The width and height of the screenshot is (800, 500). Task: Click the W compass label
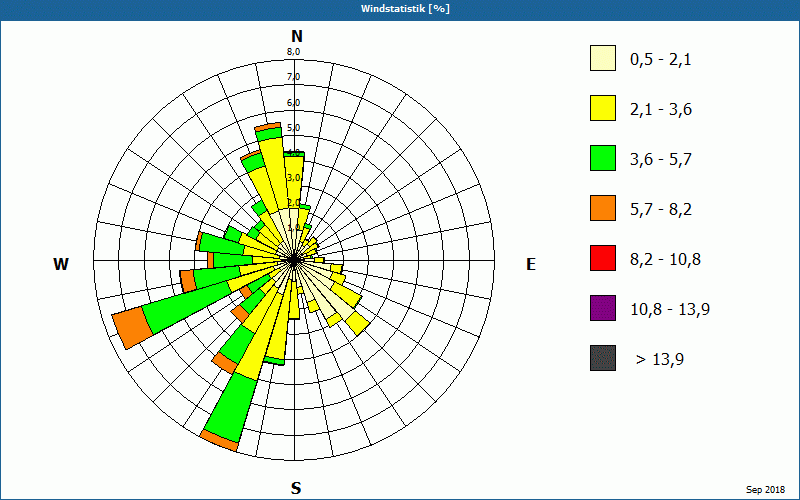61,264
